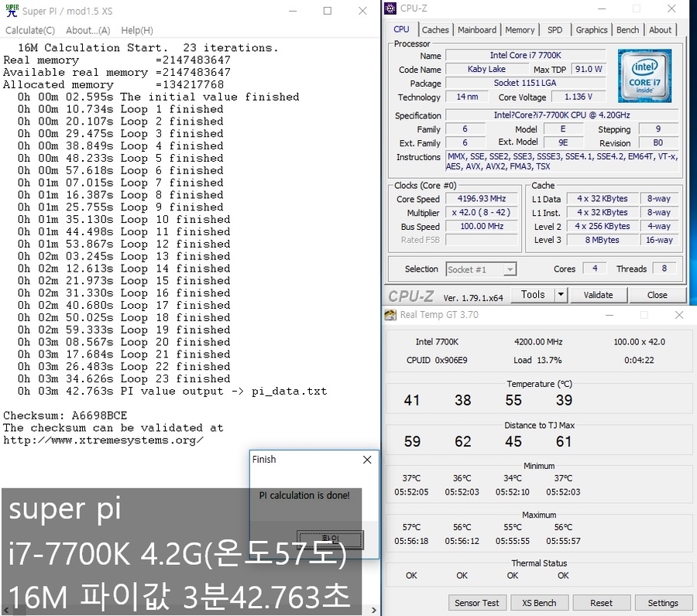Click the Loop 23 finished line
Image resolution: width=697 pixels, height=616 pixels.
(x=124, y=379)
